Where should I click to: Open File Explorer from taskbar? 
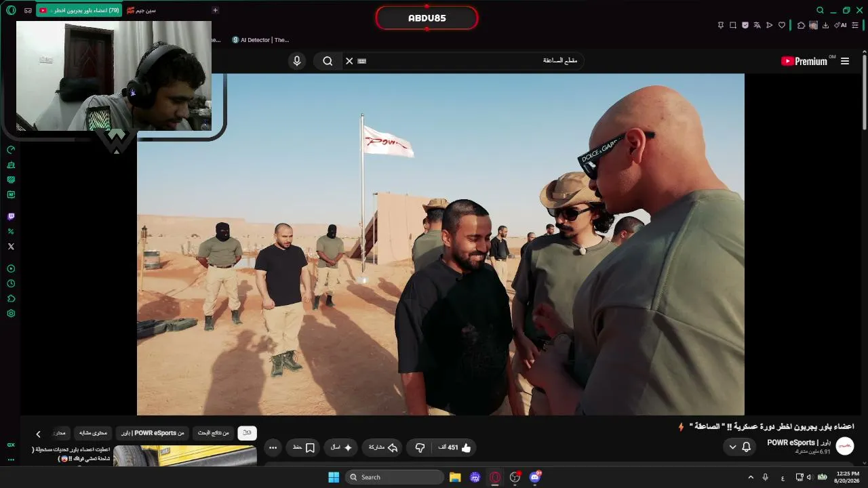pyautogui.click(x=455, y=477)
